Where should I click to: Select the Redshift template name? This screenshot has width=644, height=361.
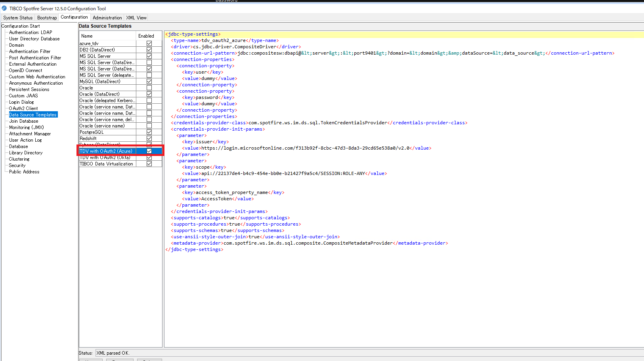click(x=107, y=139)
